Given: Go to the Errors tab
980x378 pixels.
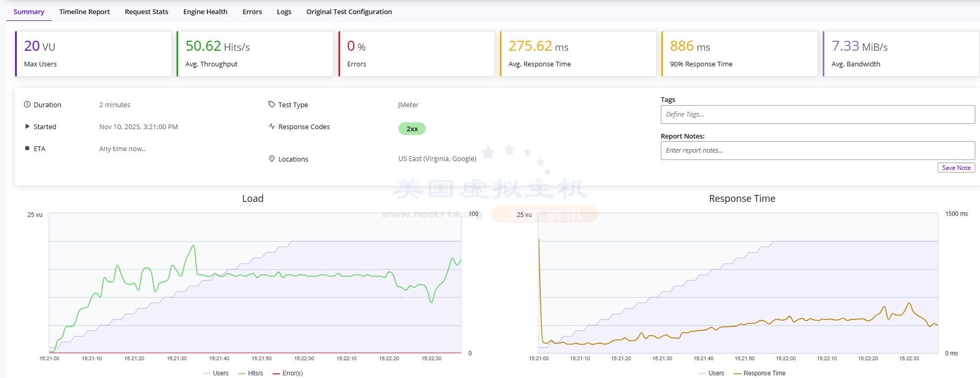Looking at the screenshot, I should [252, 12].
